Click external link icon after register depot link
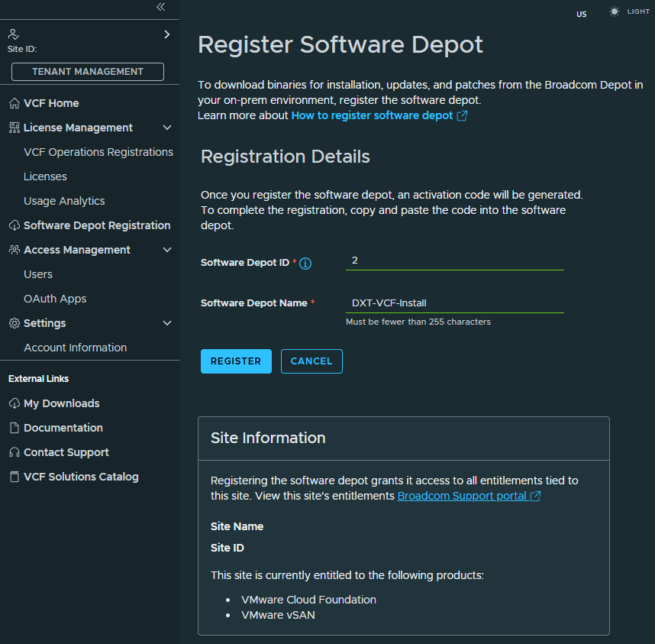 tap(462, 116)
